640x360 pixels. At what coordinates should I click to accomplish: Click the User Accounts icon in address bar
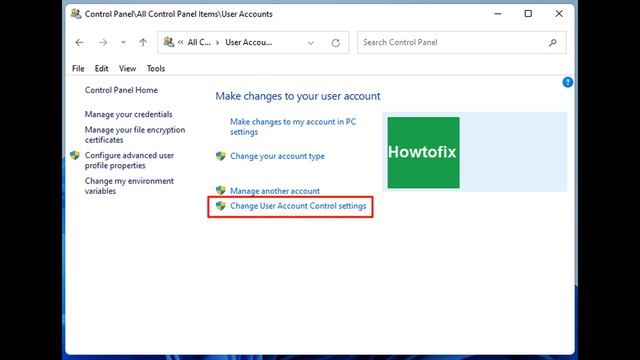tap(169, 42)
